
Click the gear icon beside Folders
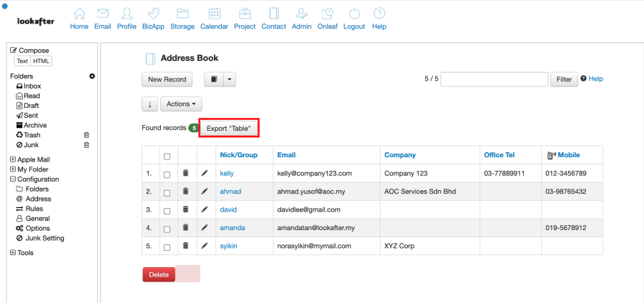pos(92,76)
